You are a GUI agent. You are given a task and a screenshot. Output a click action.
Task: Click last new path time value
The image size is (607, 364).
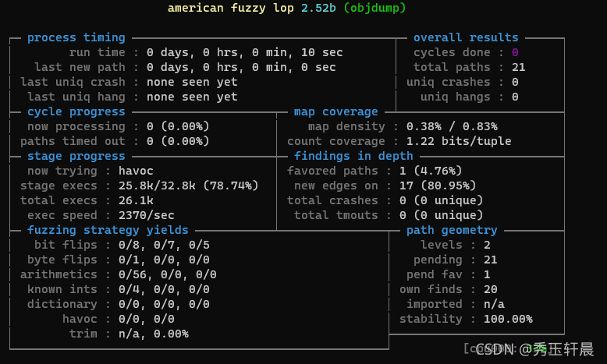(x=241, y=67)
